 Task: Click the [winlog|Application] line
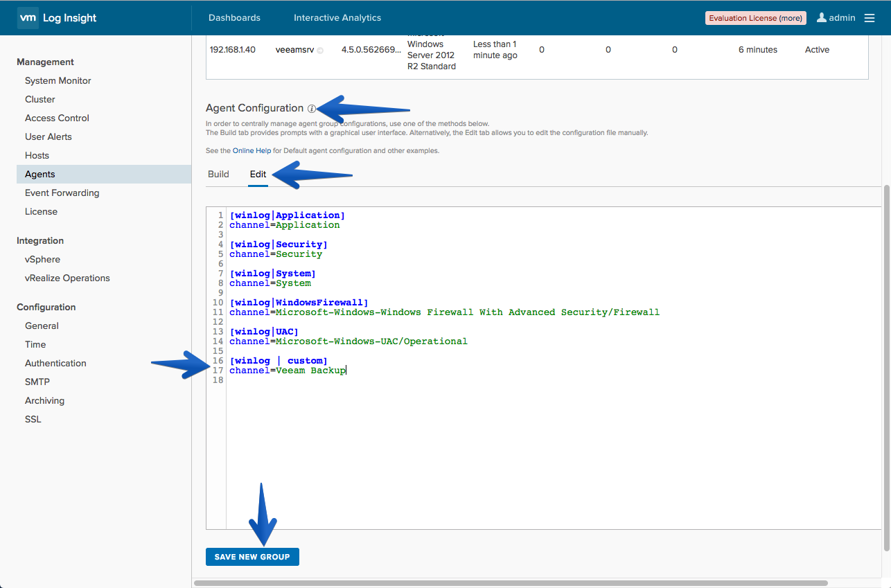(287, 215)
